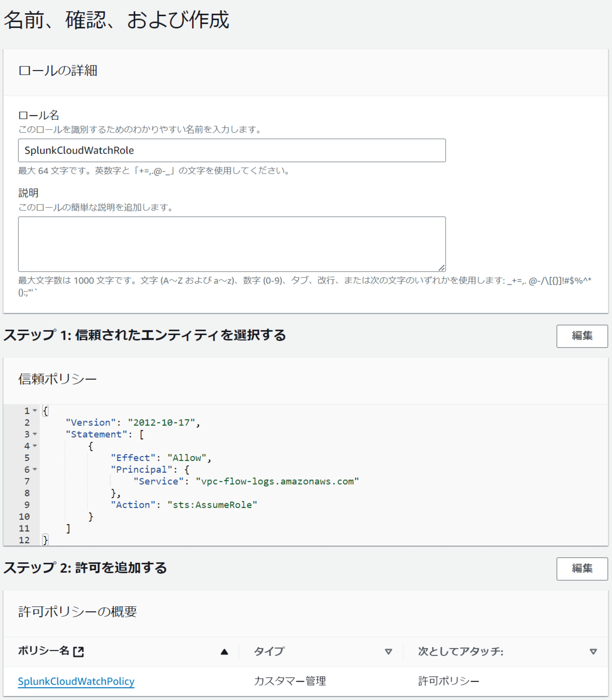Click the ロール名 input field containing SplunkCloudWatchRole

coord(232,150)
